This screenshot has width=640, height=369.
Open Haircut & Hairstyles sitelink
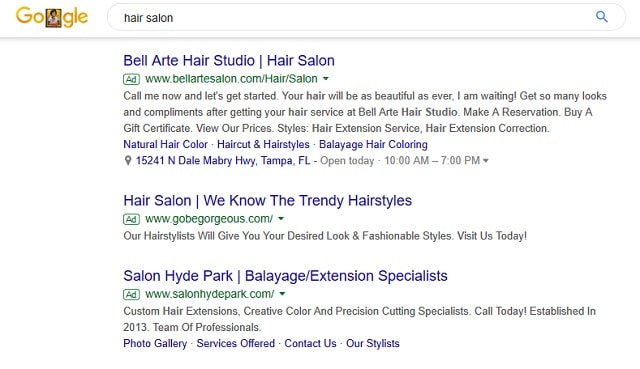(263, 144)
